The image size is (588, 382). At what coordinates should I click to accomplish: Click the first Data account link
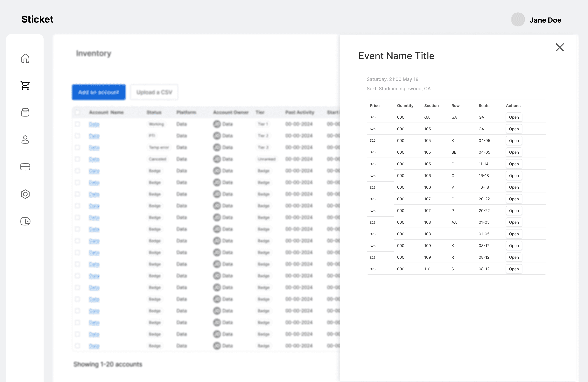pos(94,124)
